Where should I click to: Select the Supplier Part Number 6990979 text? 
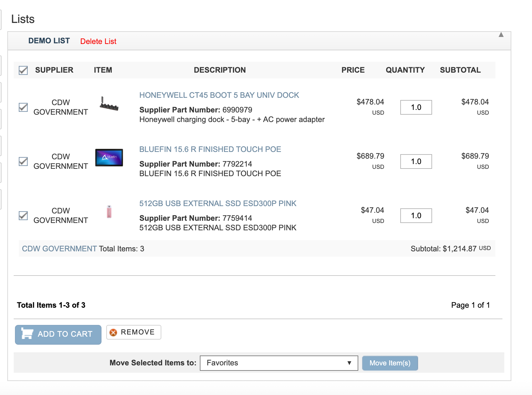[196, 110]
